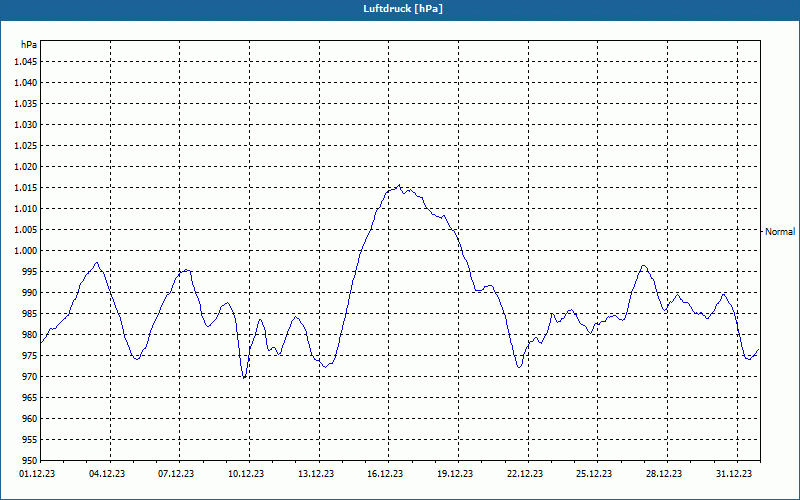Click the Luftdruck [hPa] chart title
Viewport: 800px width, 500px height.
(x=403, y=9)
